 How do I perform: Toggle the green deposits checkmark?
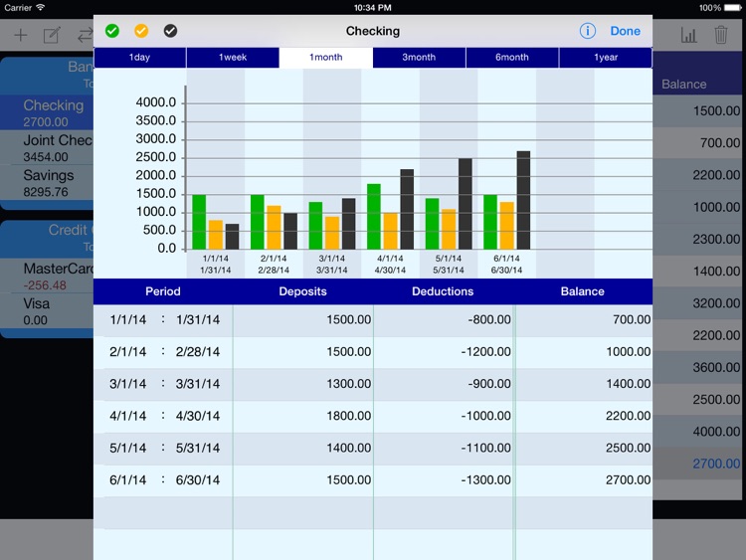(112, 31)
